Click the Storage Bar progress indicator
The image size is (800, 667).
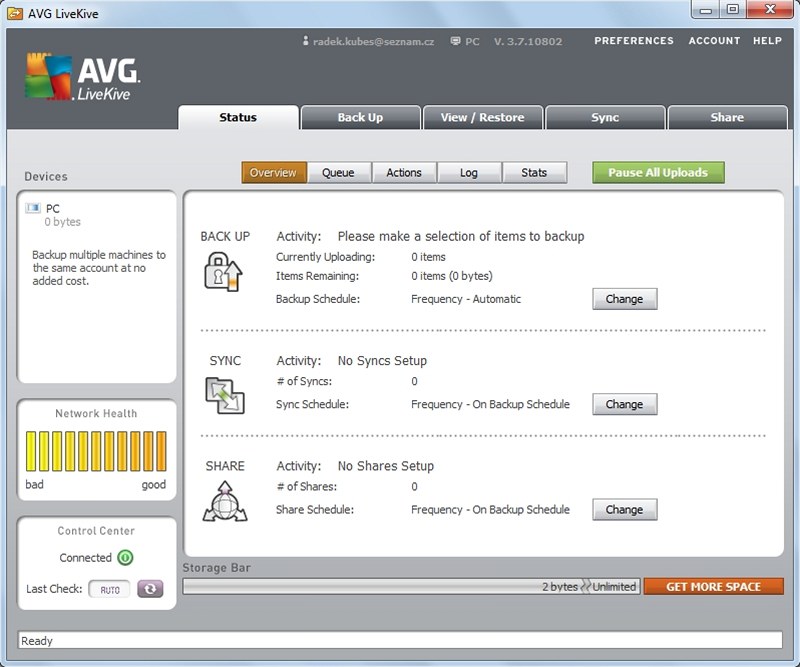click(411, 587)
